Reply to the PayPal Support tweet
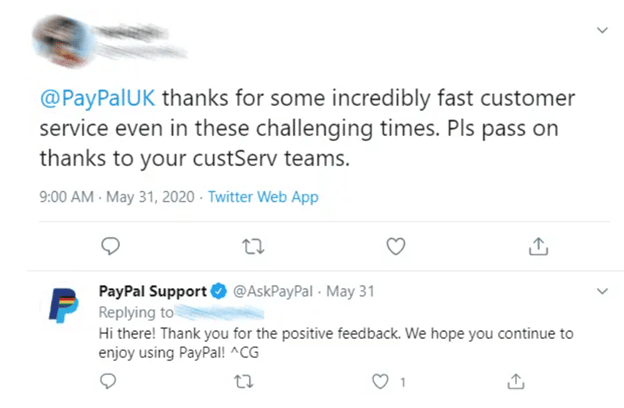The image size is (624, 408). coord(108,380)
